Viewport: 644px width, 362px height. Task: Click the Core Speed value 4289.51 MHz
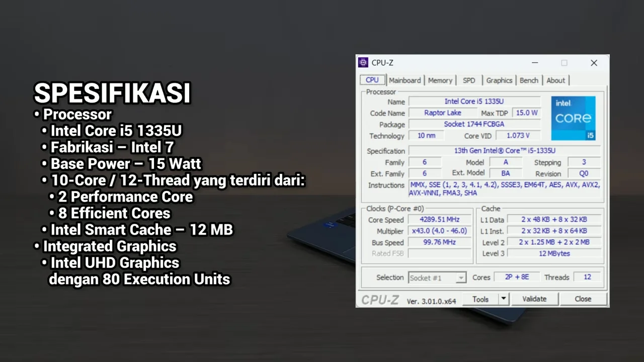[440, 220]
